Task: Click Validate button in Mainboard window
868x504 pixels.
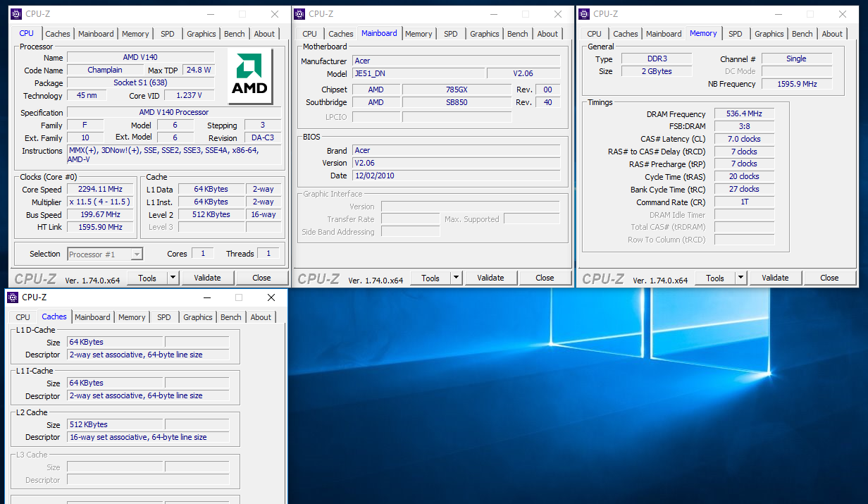Action: click(490, 278)
